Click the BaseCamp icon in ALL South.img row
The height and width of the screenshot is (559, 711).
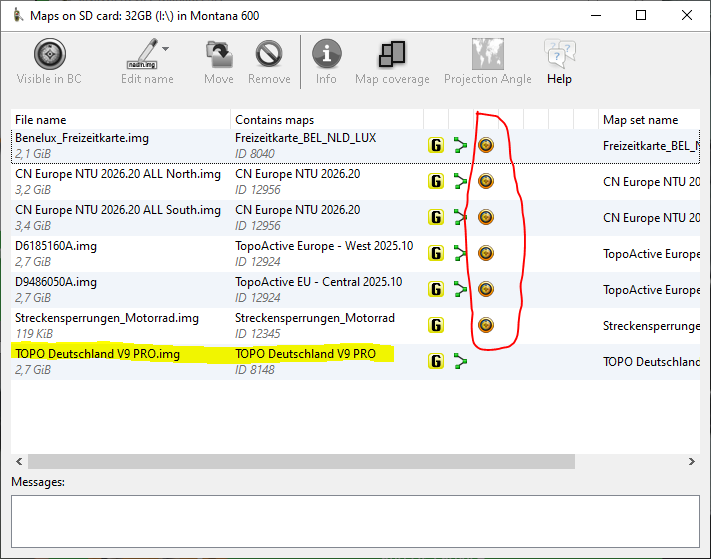[x=486, y=217]
